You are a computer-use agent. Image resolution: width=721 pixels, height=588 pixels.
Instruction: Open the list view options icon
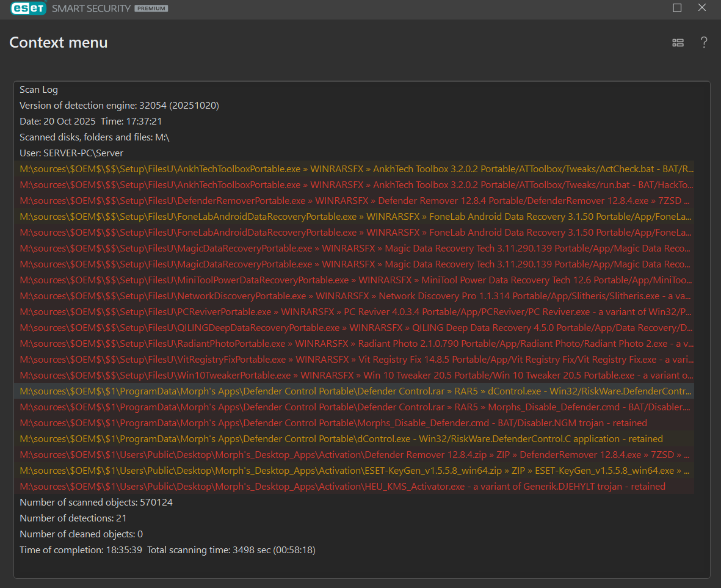678,42
